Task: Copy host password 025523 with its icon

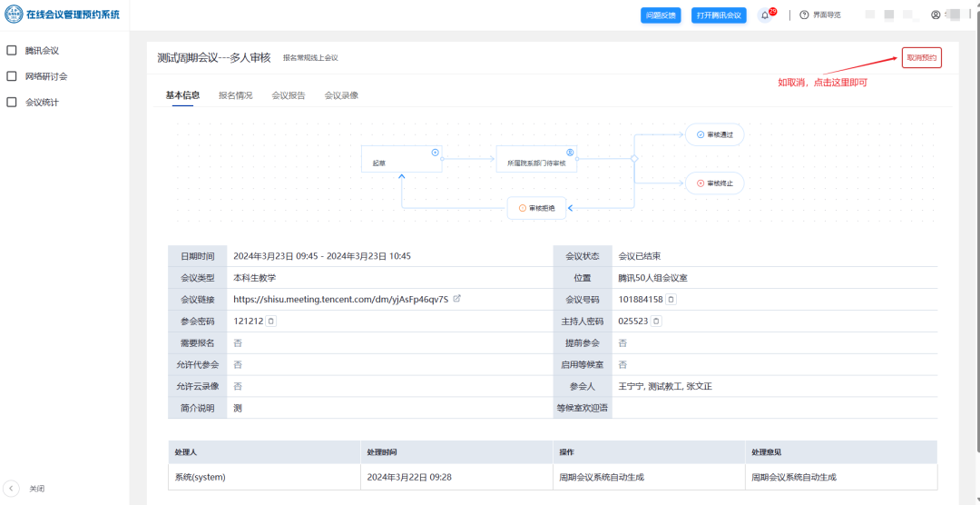Action: (656, 321)
